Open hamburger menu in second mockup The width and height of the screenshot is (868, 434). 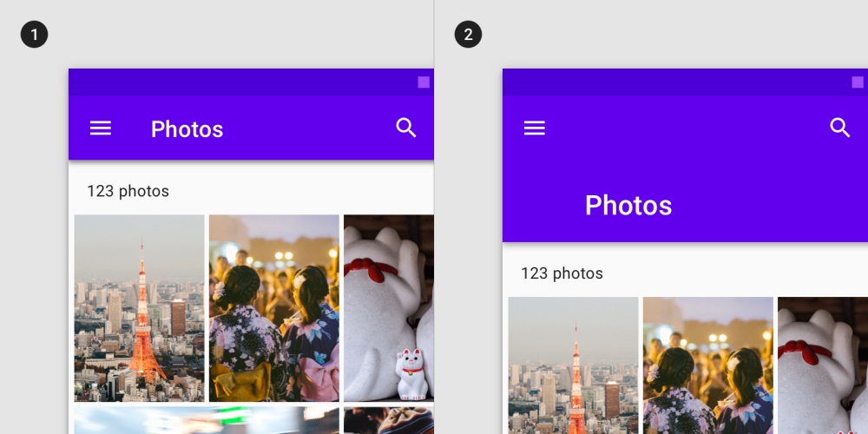coord(534,128)
